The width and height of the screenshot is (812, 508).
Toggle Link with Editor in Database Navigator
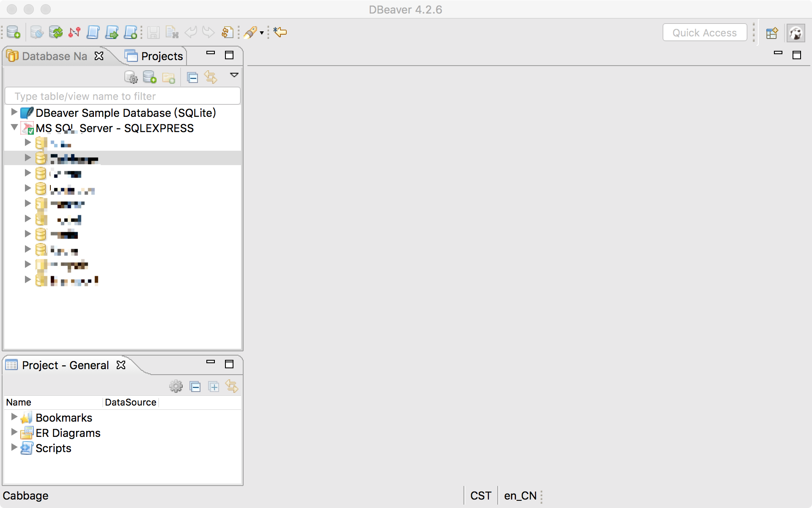click(211, 77)
